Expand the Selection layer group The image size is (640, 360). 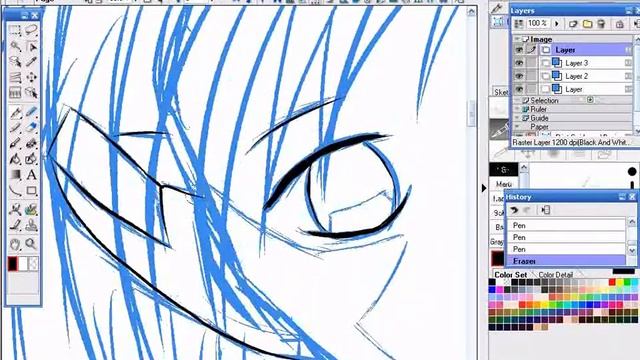click(x=518, y=100)
